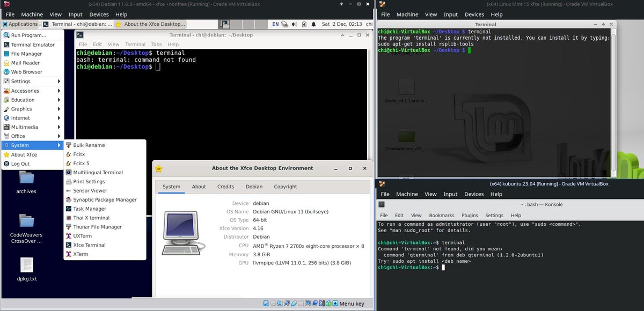The image size is (644, 311).
Task: Expand the Accessories submenu
Action: click(33, 91)
